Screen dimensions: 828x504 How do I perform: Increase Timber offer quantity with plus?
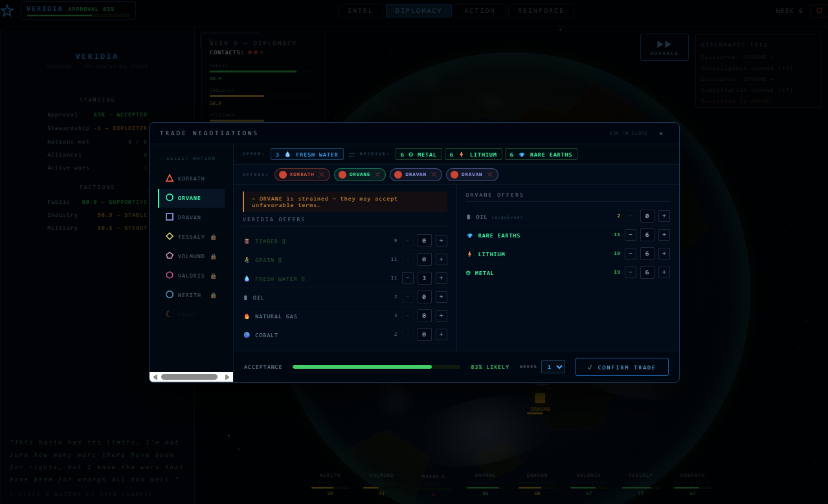[442, 241]
